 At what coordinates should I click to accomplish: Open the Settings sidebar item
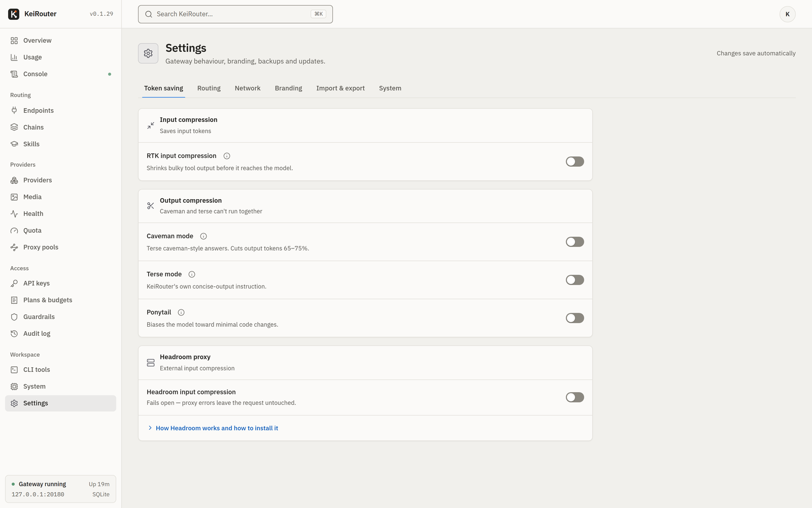[60, 403]
